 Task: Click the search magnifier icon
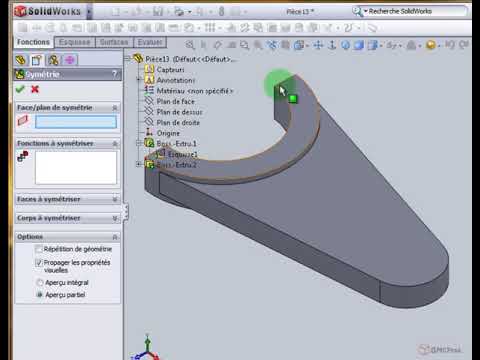coord(357,11)
